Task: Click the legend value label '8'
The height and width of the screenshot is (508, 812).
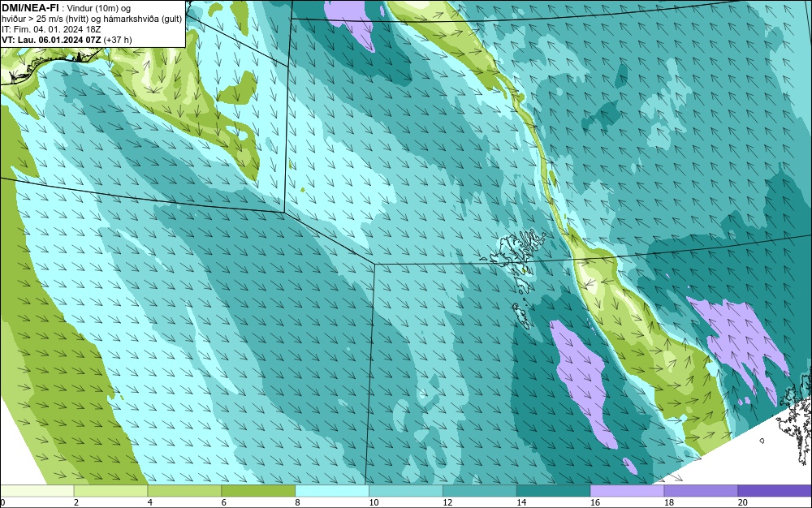Action: pos(297,502)
